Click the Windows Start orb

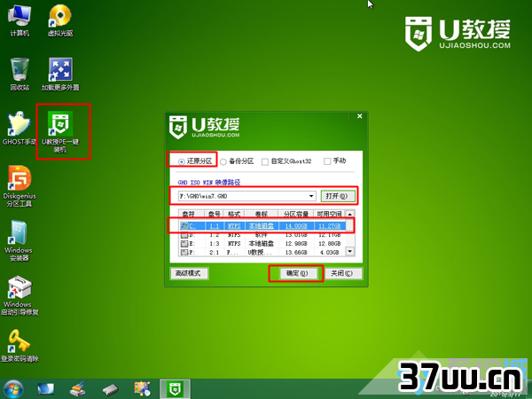[13, 389]
